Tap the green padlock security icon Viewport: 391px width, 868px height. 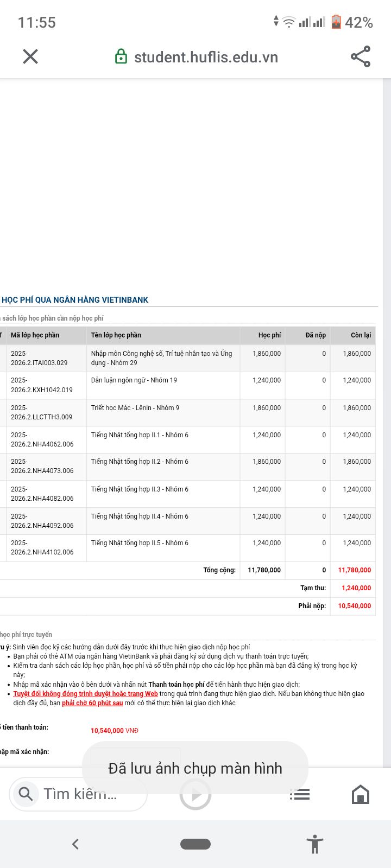(x=121, y=56)
